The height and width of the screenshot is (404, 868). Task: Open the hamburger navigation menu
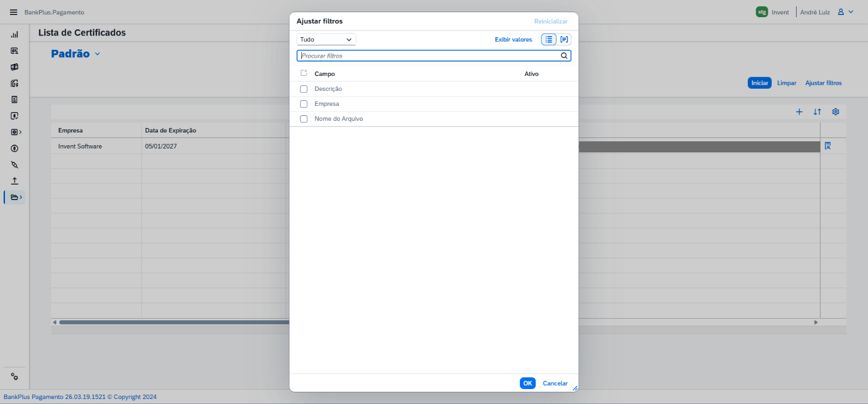coord(14,12)
